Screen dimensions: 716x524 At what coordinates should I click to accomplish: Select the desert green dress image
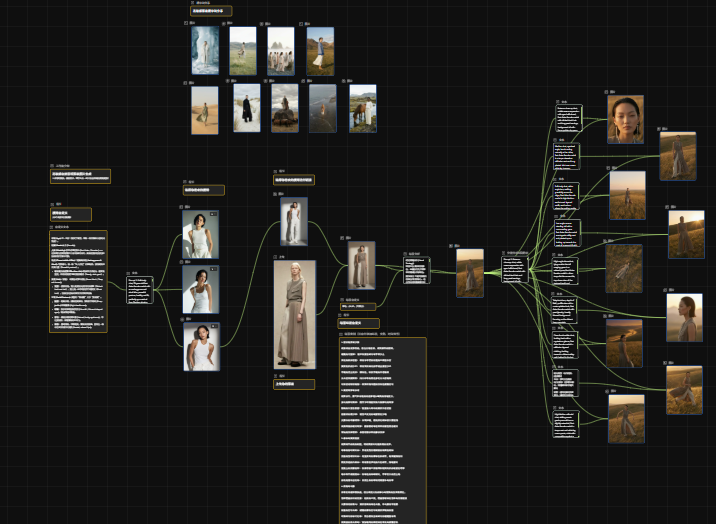point(205,108)
